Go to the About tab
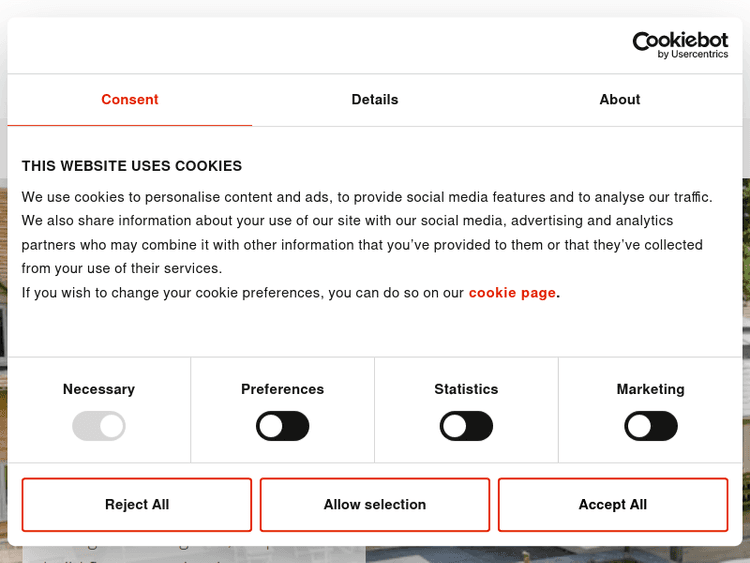This screenshot has height=563, width=750. pos(620,100)
